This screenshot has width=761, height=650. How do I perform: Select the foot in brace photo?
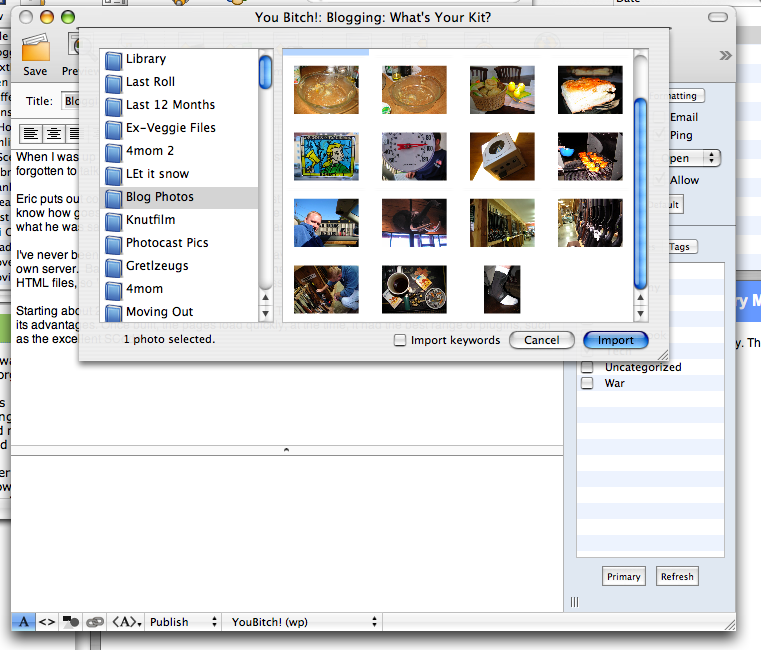(502, 289)
